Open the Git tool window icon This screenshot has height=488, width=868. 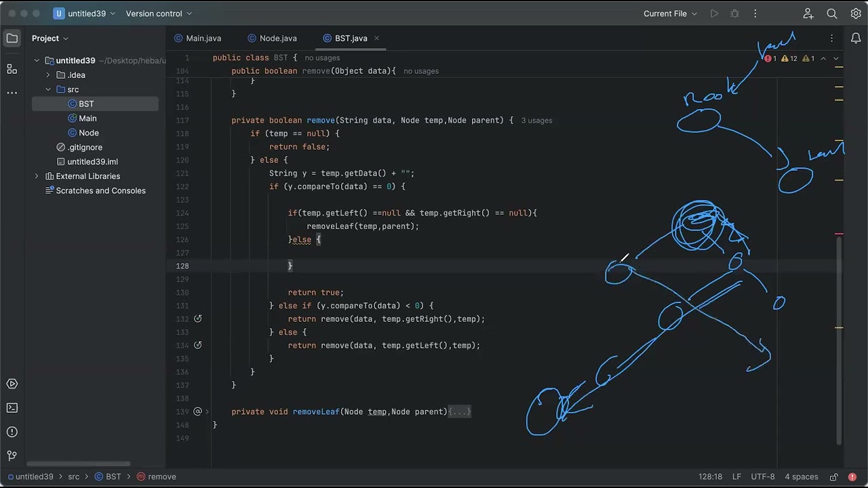(x=12, y=455)
